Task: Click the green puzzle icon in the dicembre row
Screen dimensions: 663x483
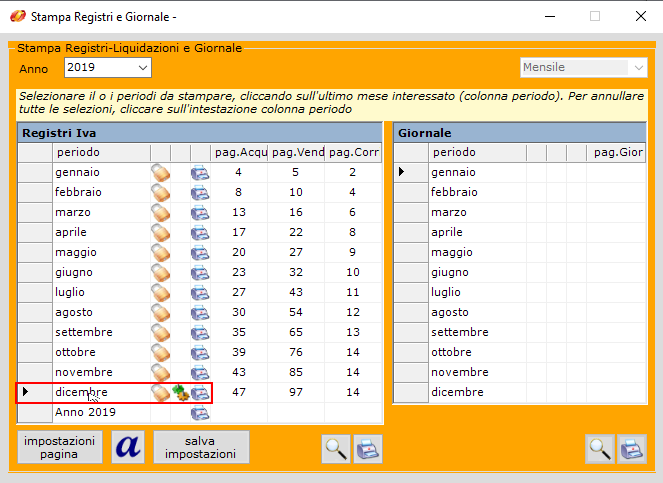Action: (180, 392)
